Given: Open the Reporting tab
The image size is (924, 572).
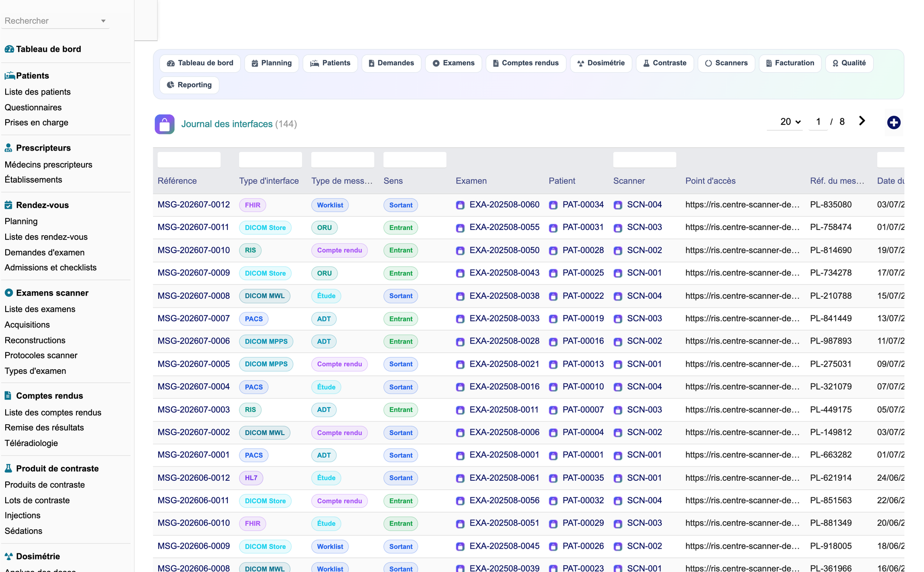Looking at the screenshot, I should pyautogui.click(x=189, y=85).
